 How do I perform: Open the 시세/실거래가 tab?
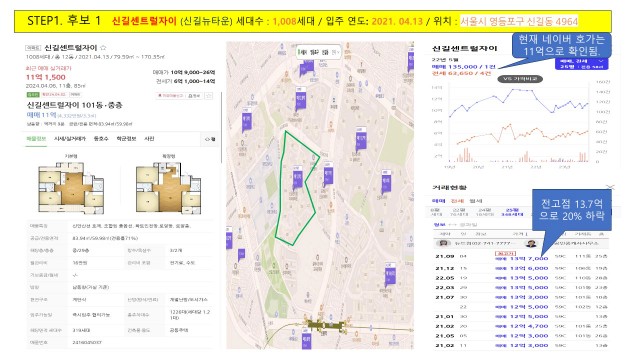pos(70,139)
